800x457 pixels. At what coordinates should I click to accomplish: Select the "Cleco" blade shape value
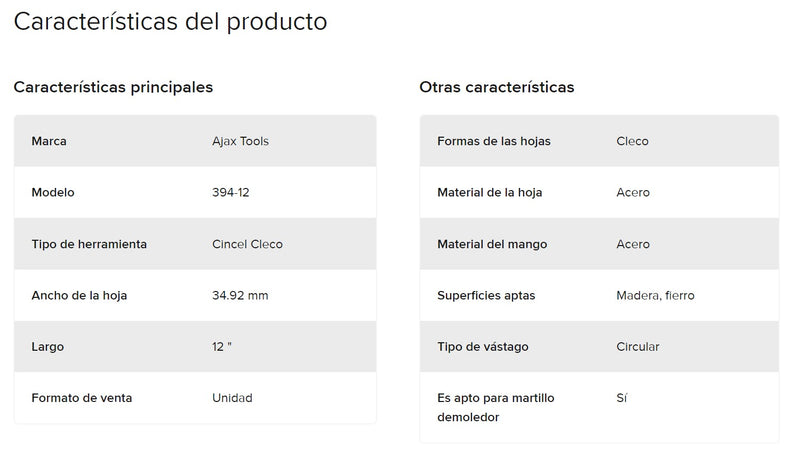pyautogui.click(x=633, y=141)
